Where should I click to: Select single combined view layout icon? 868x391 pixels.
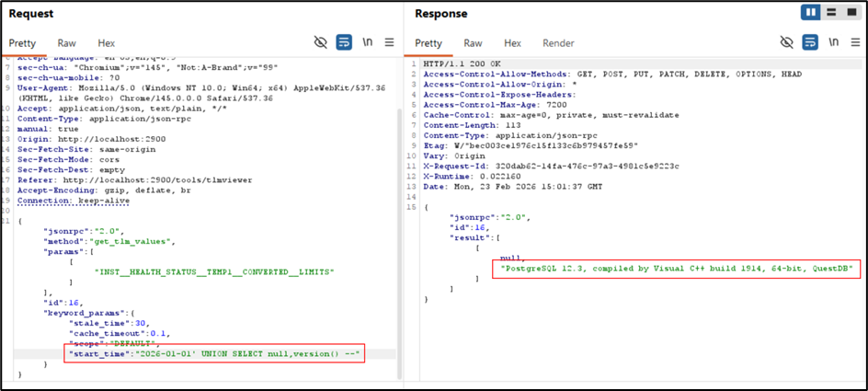pyautogui.click(x=851, y=12)
